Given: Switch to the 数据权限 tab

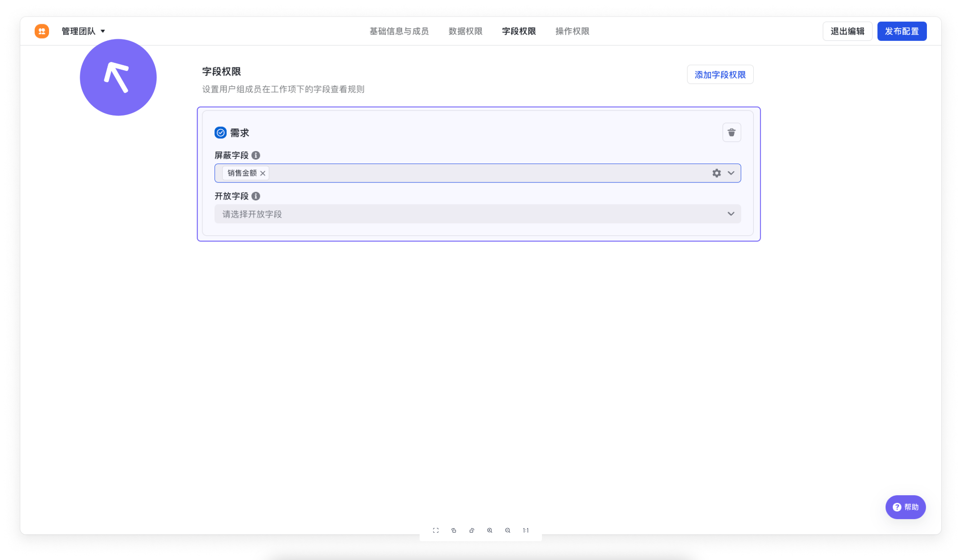Looking at the screenshot, I should tap(465, 31).
